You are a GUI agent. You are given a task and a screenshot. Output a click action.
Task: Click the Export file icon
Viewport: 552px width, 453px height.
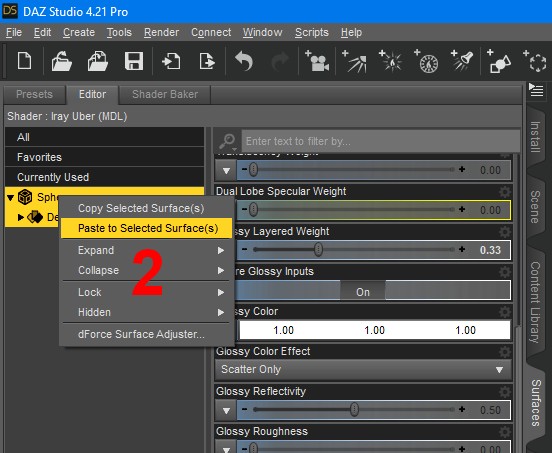(x=207, y=62)
